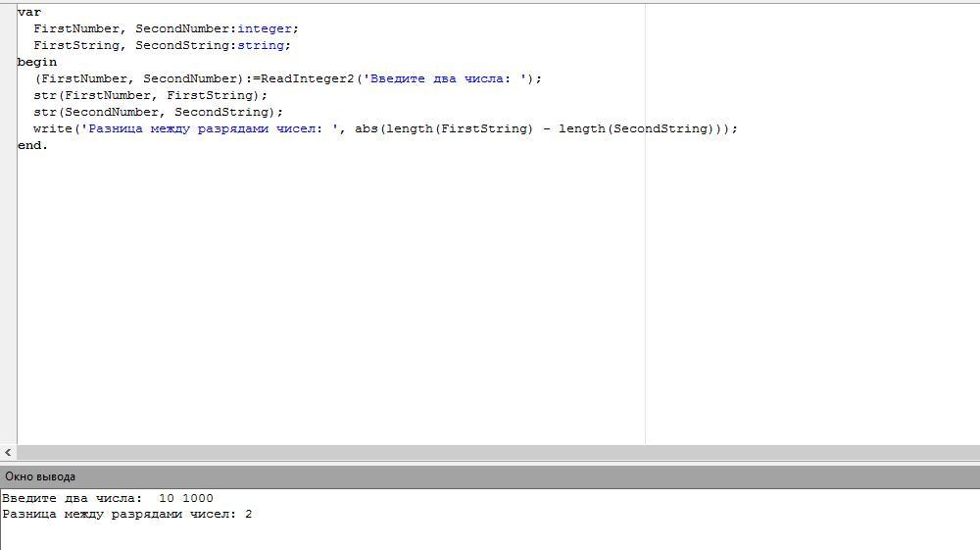Click the 'str(FirstNumber, FirstString);' line

[x=151, y=96]
